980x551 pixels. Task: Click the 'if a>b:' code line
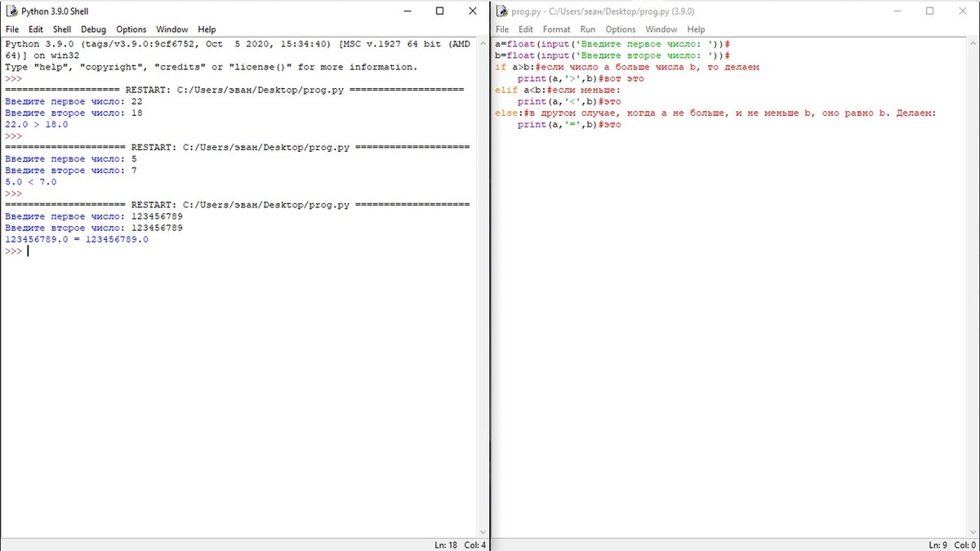click(627, 67)
